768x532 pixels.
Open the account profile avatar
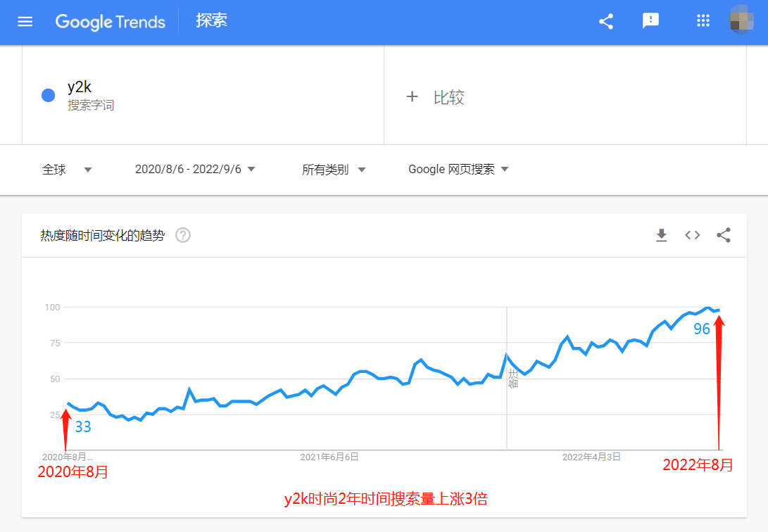743,22
